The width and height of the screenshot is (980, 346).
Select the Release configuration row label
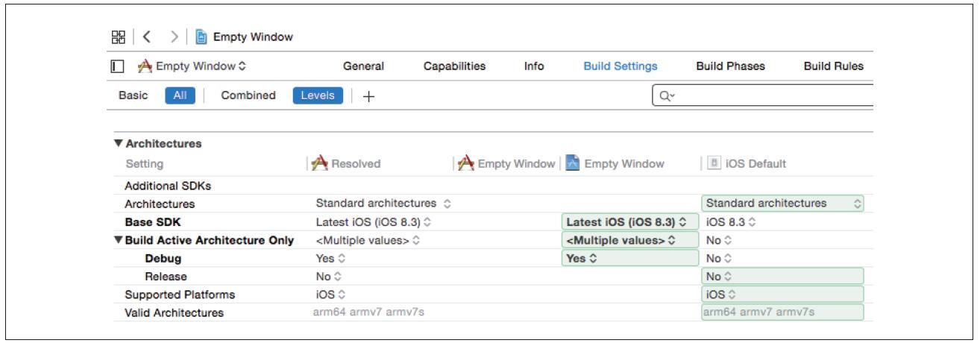click(166, 277)
